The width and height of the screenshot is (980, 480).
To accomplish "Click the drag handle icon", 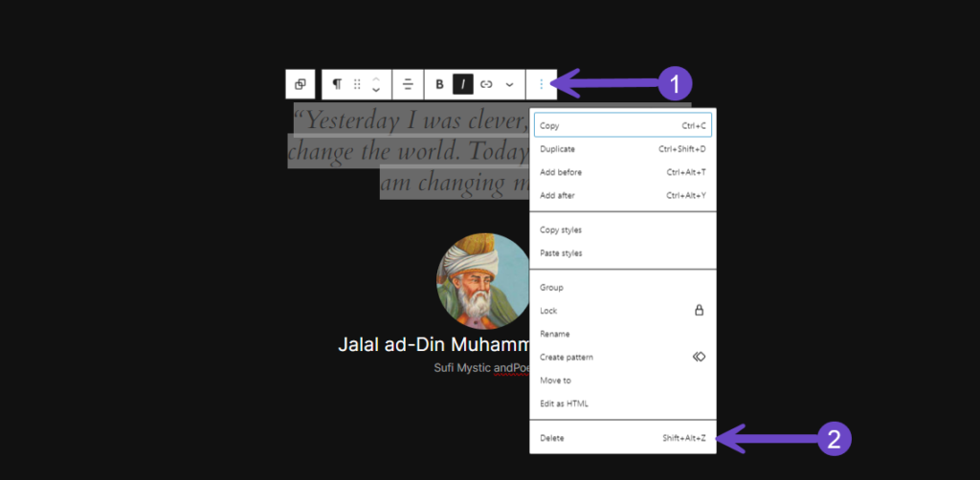I will pyautogui.click(x=357, y=84).
